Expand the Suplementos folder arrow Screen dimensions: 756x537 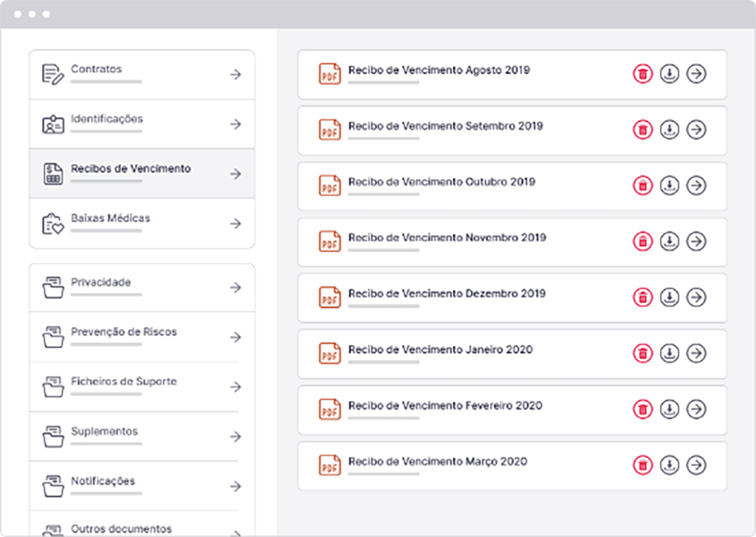point(235,437)
